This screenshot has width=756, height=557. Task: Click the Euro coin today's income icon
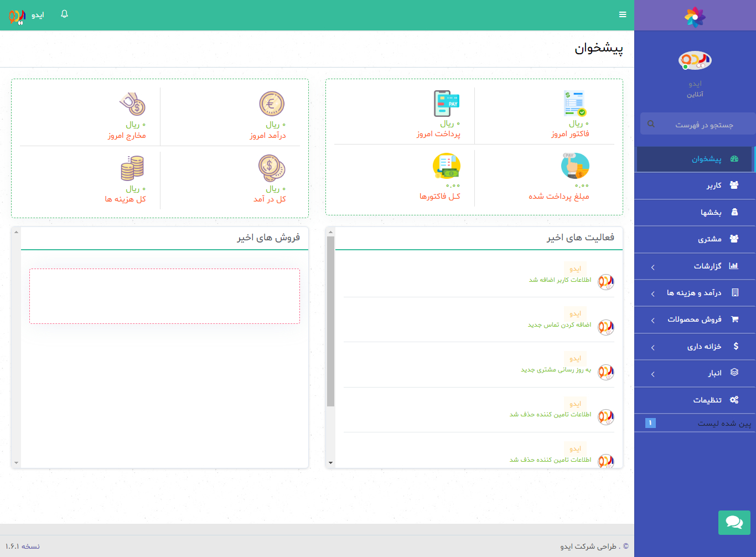click(272, 104)
